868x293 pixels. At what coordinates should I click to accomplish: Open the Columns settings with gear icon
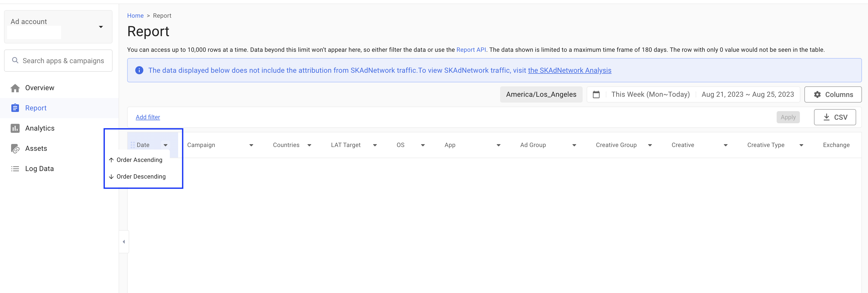coord(818,94)
